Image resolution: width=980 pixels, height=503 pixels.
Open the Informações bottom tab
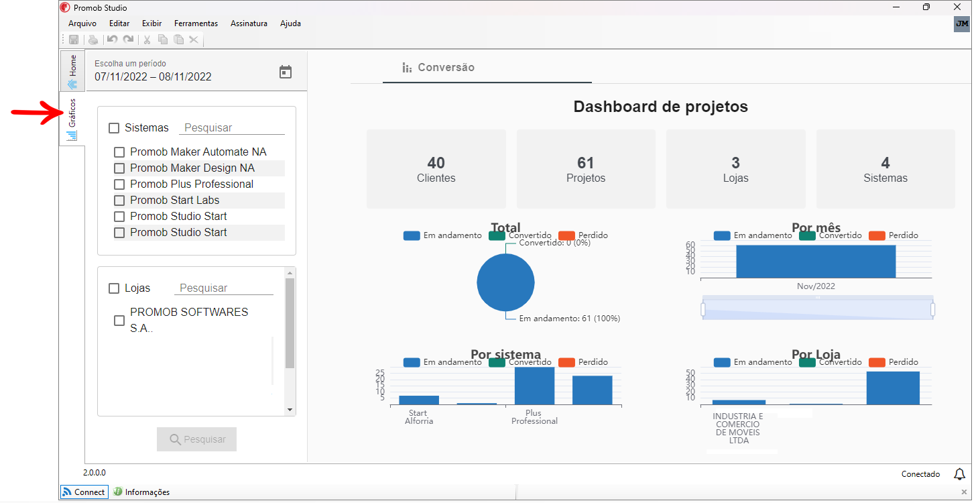click(x=141, y=492)
